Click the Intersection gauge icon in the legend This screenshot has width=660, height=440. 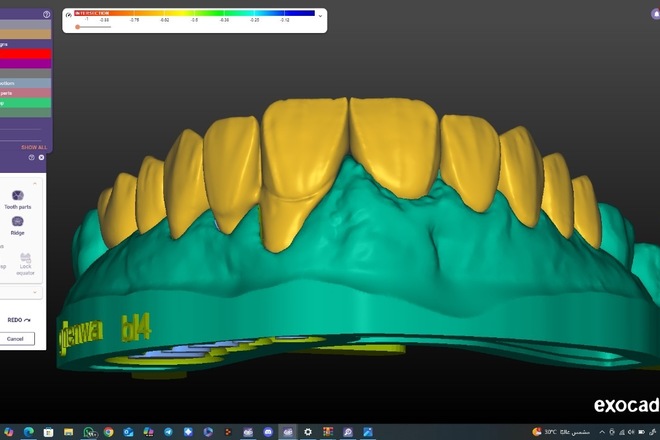(x=69, y=15)
